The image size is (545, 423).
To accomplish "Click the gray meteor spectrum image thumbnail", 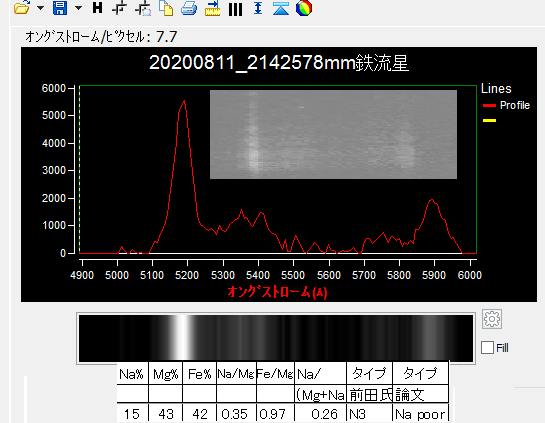I will [333, 135].
